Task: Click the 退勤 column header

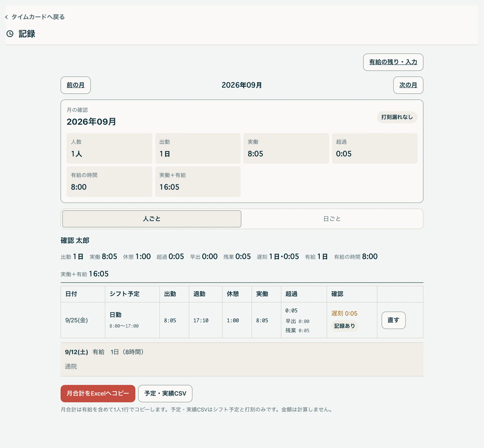Action: pyautogui.click(x=206, y=294)
